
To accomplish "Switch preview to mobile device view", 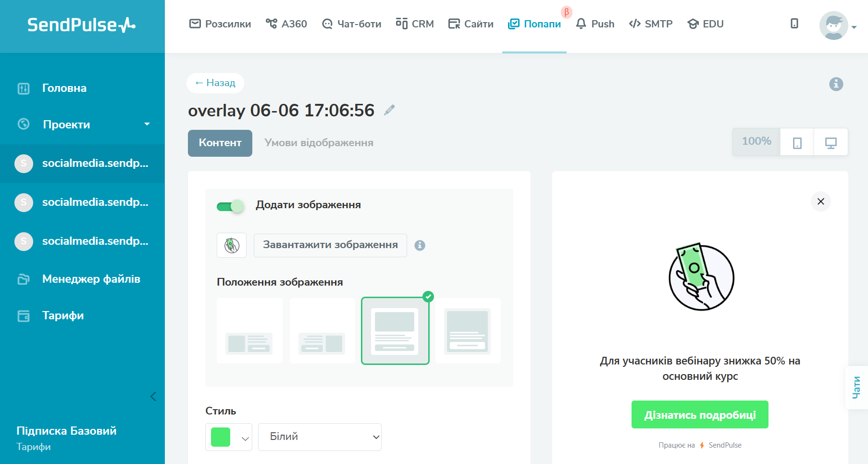I will [797, 142].
